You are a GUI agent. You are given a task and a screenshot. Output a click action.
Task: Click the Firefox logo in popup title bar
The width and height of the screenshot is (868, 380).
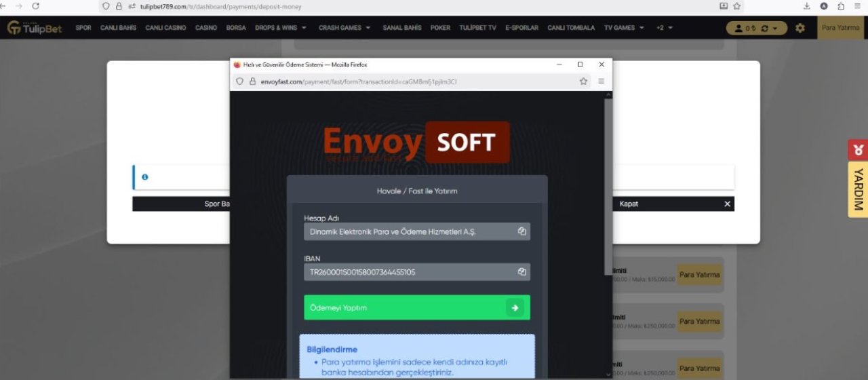click(x=237, y=64)
